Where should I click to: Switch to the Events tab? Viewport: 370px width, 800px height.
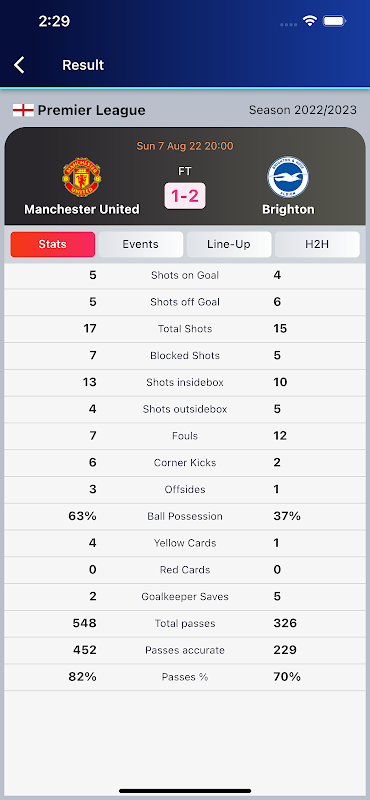pos(140,244)
